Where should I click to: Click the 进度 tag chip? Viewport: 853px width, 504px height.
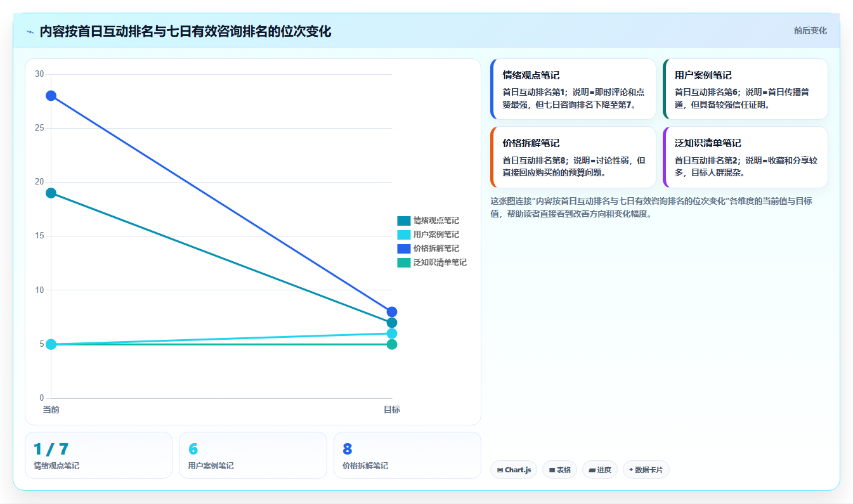[600, 470]
